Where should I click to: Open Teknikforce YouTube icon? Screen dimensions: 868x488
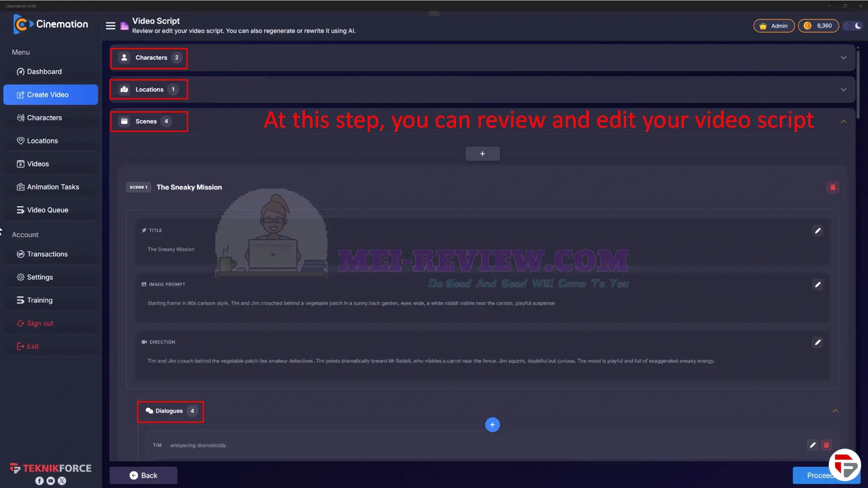(51, 481)
